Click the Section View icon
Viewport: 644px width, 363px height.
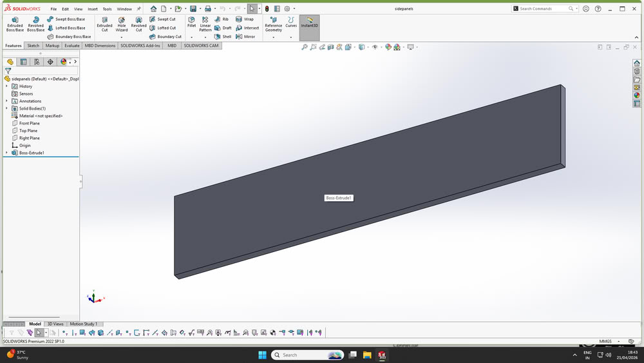330,47
